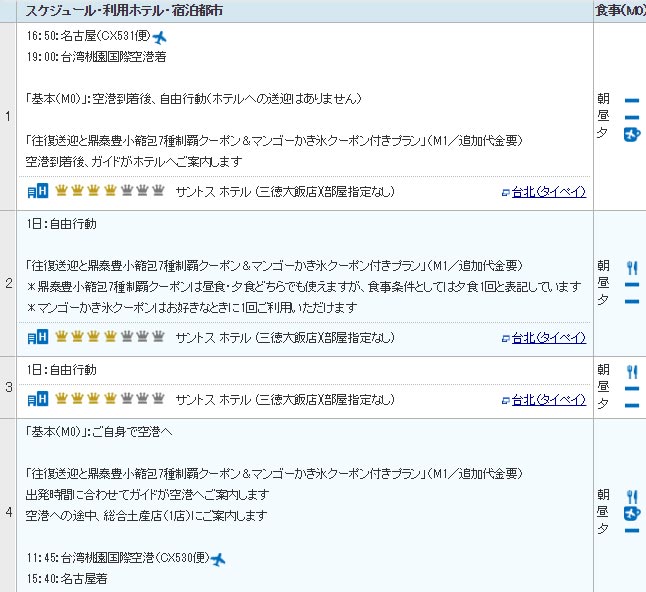Click the no-meal dash for day 3 lunch
Screen dimensions: 646x592
click(632, 388)
